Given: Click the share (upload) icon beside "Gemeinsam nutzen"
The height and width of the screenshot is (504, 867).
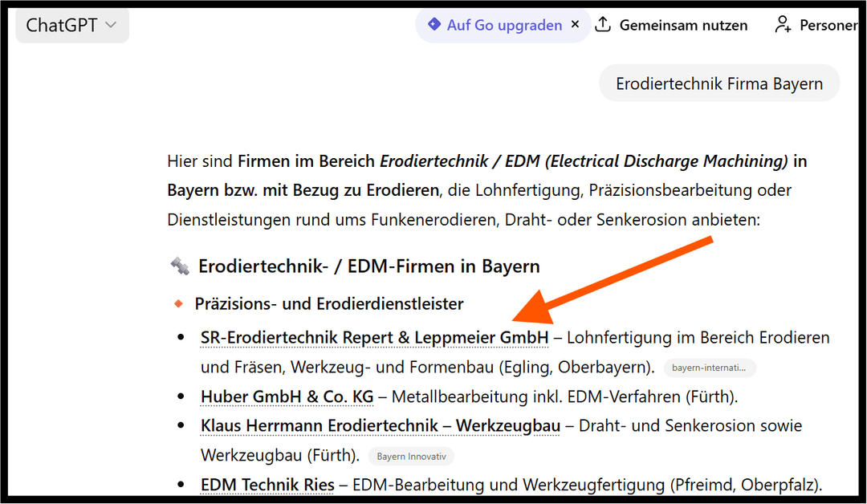Looking at the screenshot, I should 603,24.
